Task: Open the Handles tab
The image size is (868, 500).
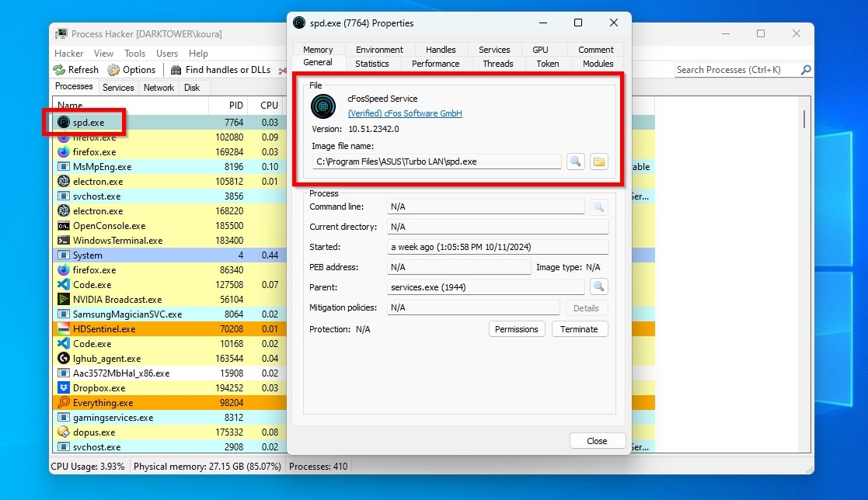Action: [441, 50]
